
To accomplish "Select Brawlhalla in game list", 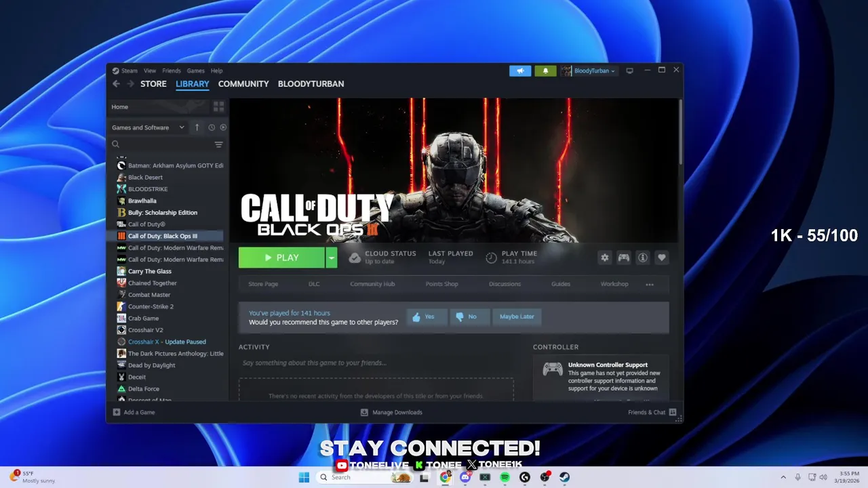I will tap(170, 201).
